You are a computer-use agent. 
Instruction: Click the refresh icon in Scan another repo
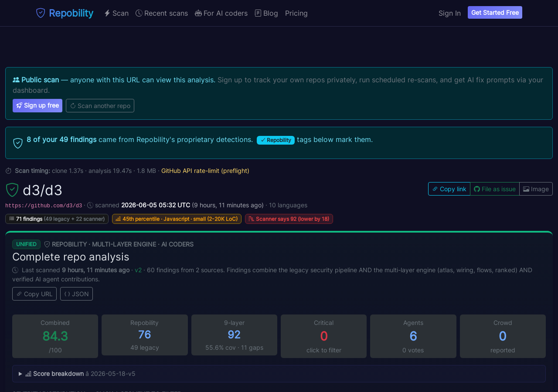click(73, 106)
